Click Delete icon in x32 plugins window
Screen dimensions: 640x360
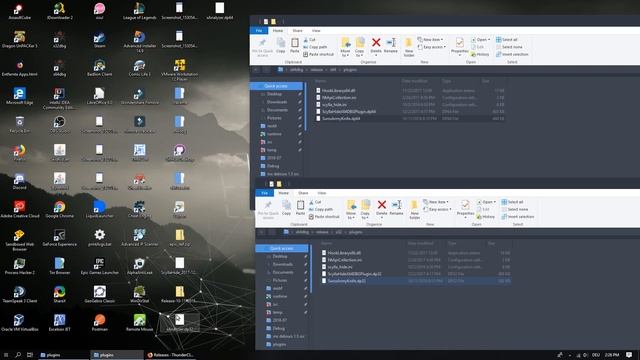click(382, 208)
